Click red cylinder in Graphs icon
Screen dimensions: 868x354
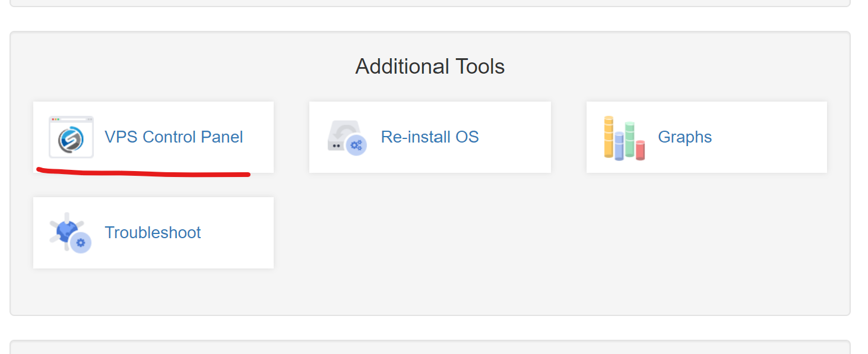tap(641, 150)
